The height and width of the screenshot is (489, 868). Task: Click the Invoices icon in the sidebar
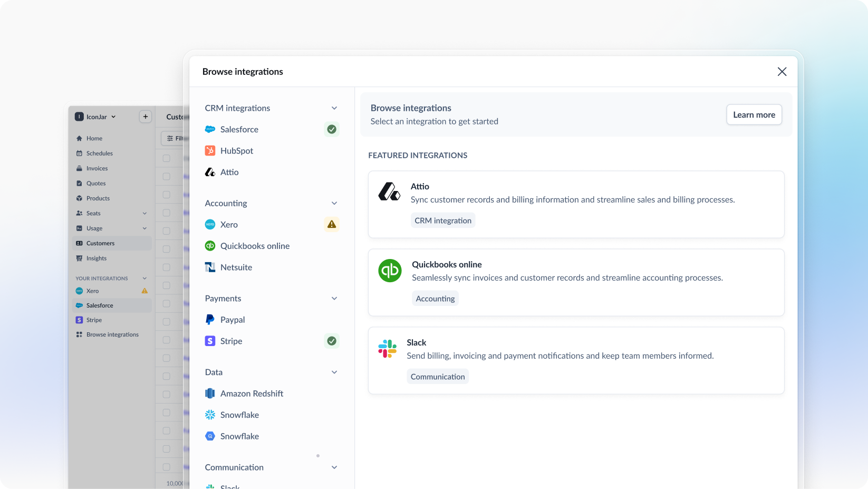79,168
